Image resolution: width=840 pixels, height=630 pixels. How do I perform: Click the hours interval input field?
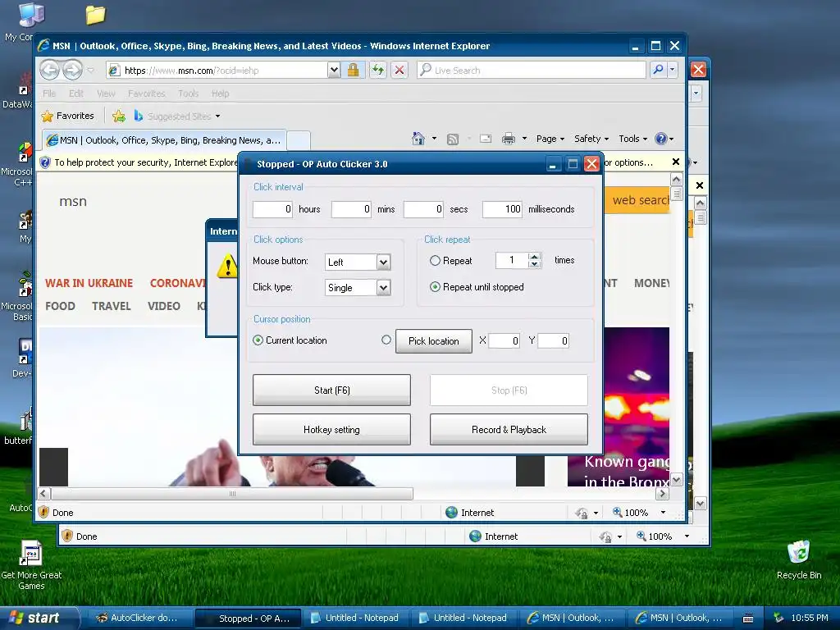[272, 209]
